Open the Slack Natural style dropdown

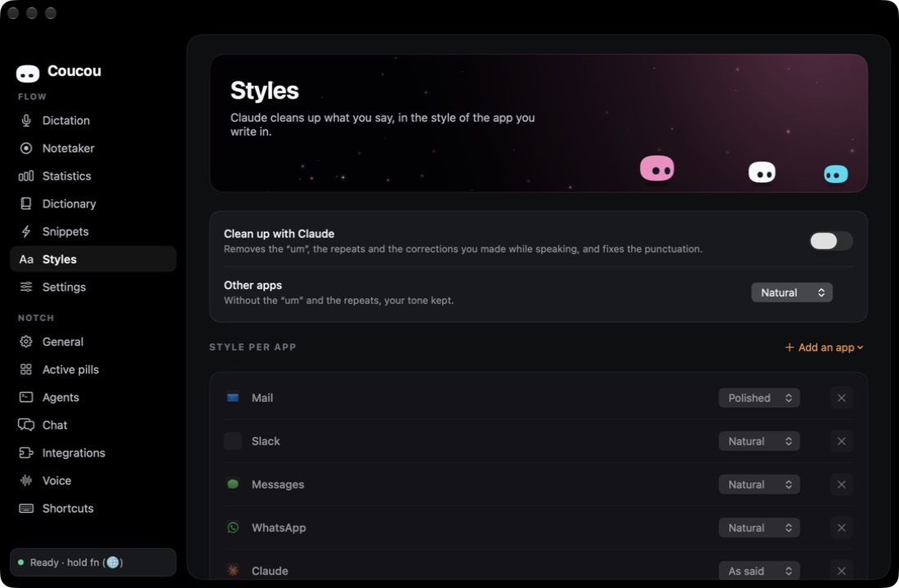tap(759, 441)
